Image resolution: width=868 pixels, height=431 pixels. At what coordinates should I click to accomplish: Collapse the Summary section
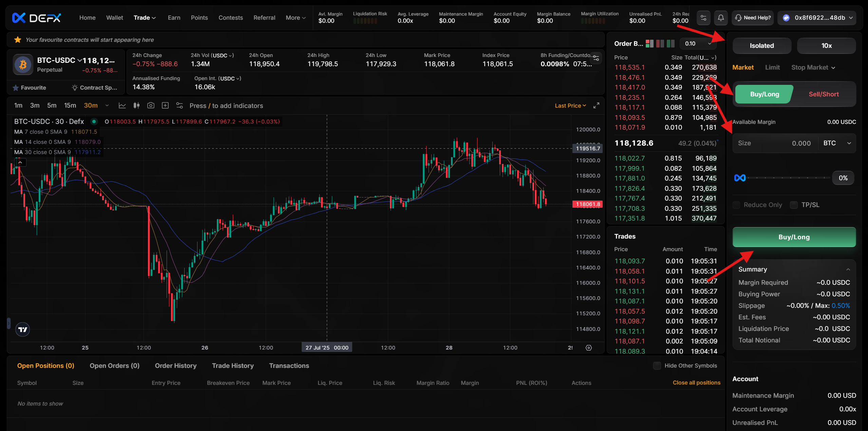(x=848, y=269)
